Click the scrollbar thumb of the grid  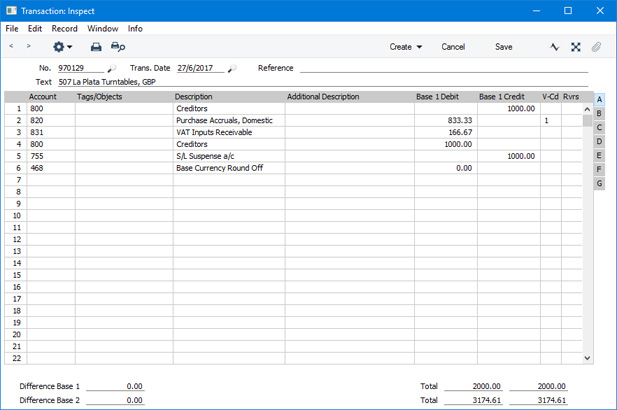coord(587,120)
